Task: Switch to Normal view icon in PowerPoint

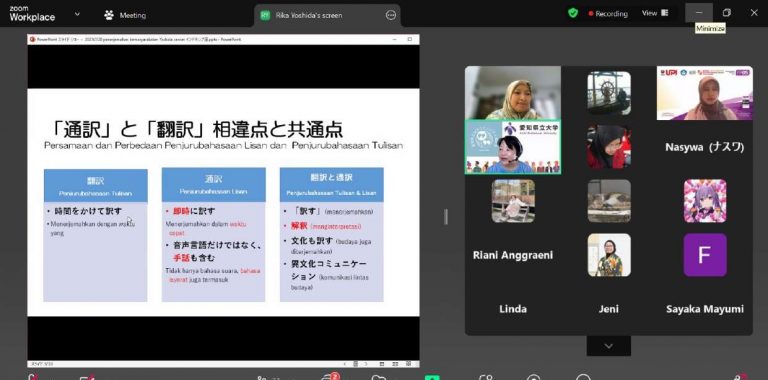Action: point(382,364)
